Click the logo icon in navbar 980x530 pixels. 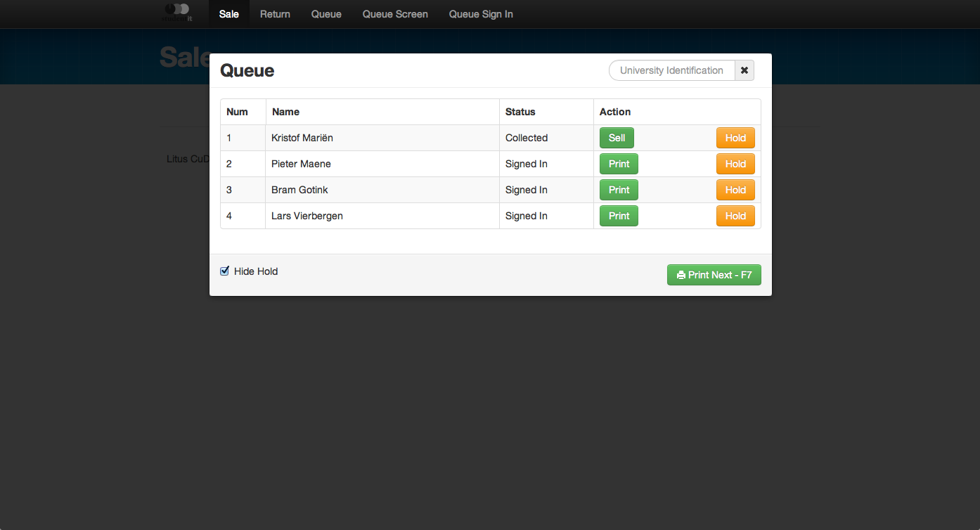176,12
